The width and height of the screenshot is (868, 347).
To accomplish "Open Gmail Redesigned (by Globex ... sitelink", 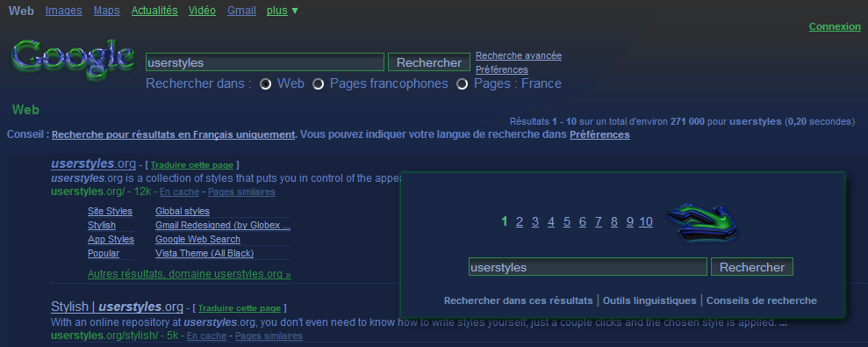I will tap(223, 225).
